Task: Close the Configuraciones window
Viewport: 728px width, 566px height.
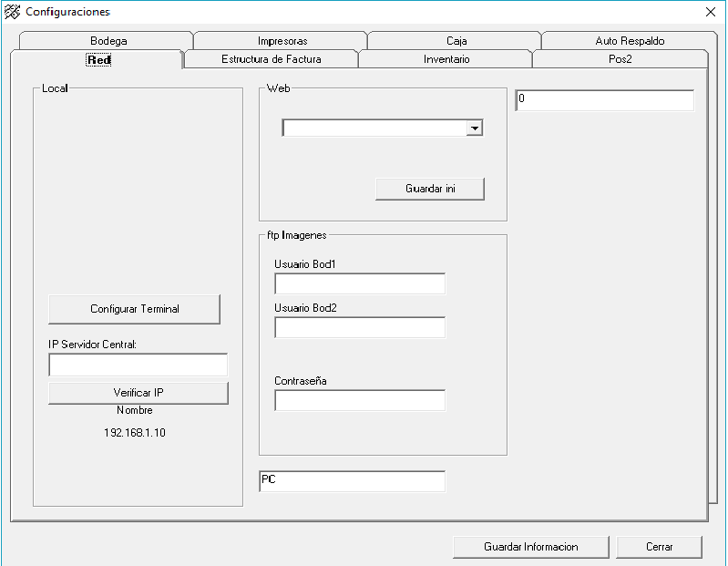Action: click(711, 12)
